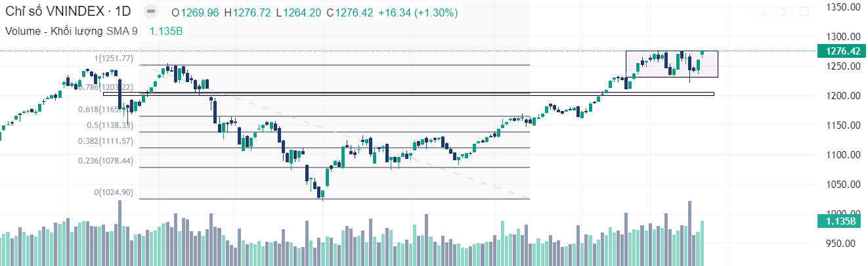The width and height of the screenshot is (868, 266).
Task: Click the +16.34 (+1.30%) change value
Action: point(418,12)
